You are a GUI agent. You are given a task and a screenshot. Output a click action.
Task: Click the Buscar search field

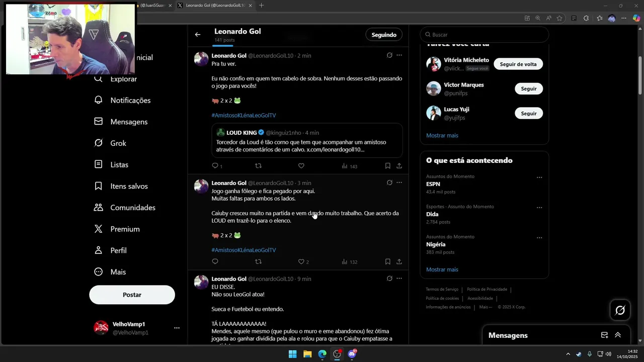[484, 35]
